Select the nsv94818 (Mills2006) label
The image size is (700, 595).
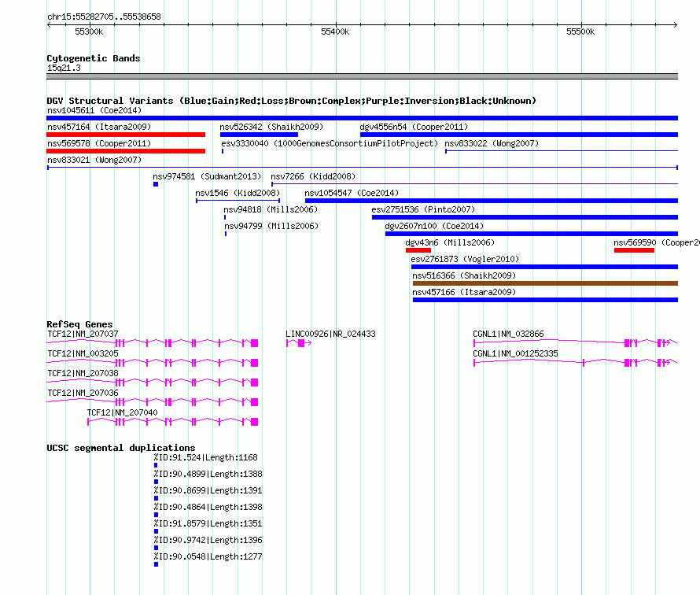(x=271, y=209)
